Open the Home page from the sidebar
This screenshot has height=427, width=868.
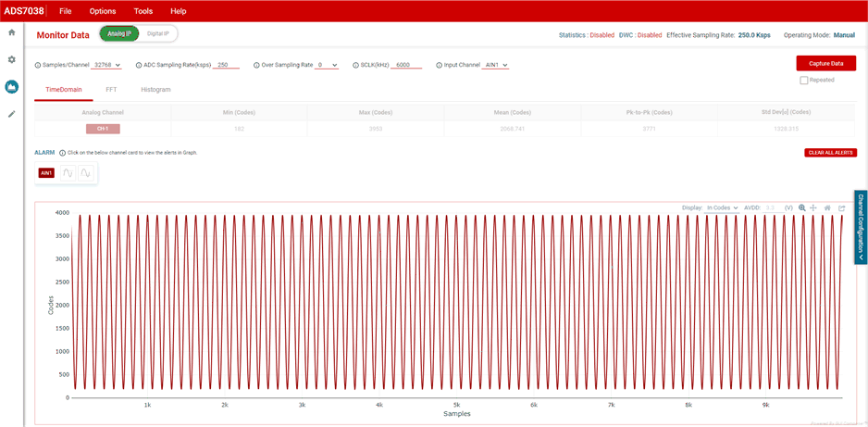pyautogui.click(x=12, y=32)
